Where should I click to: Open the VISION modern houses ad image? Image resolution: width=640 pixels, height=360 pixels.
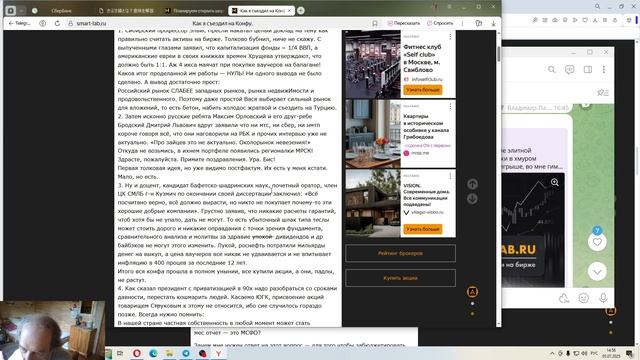[x=373, y=203]
